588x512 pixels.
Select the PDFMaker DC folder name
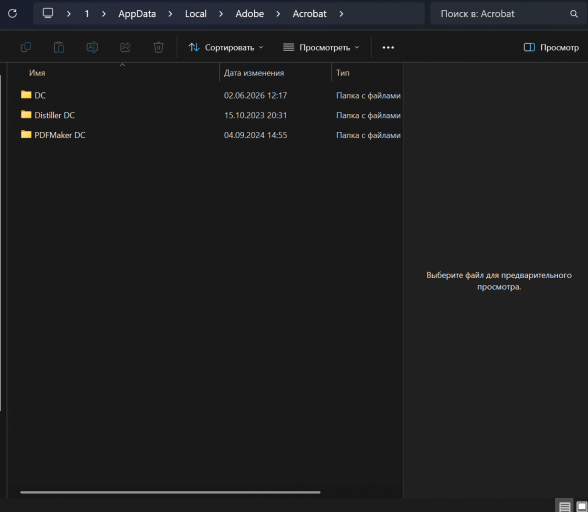pos(60,135)
